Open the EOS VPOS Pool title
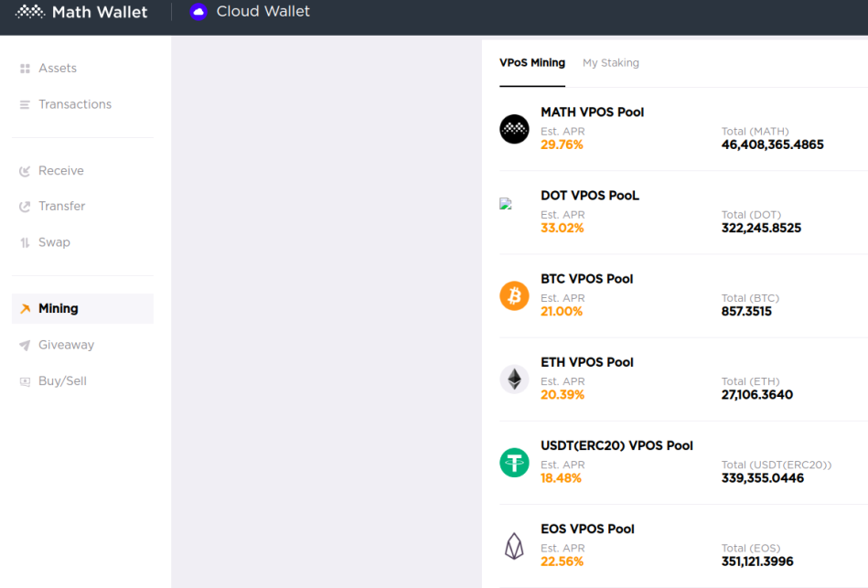The width and height of the screenshot is (868, 588). pos(587,529)
